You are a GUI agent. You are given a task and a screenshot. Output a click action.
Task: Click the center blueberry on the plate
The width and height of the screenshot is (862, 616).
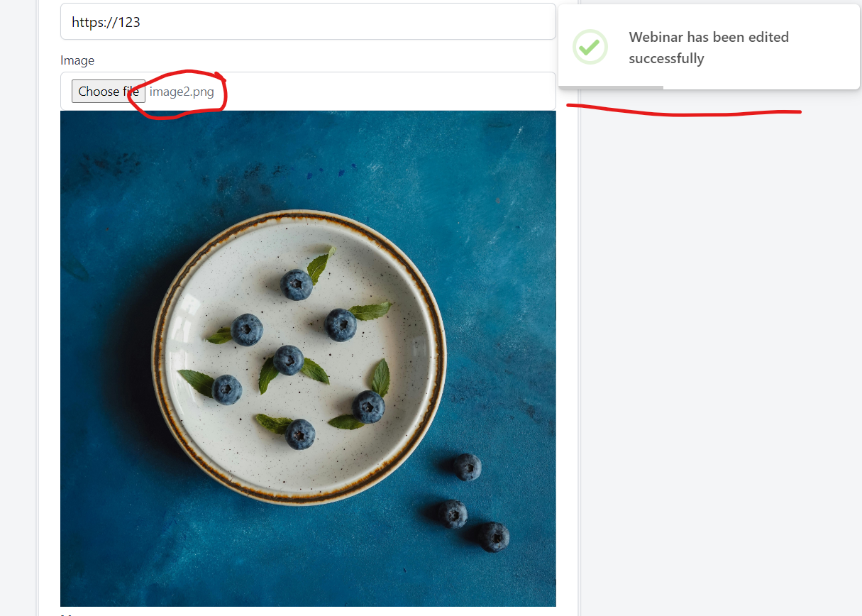[289, 360]
